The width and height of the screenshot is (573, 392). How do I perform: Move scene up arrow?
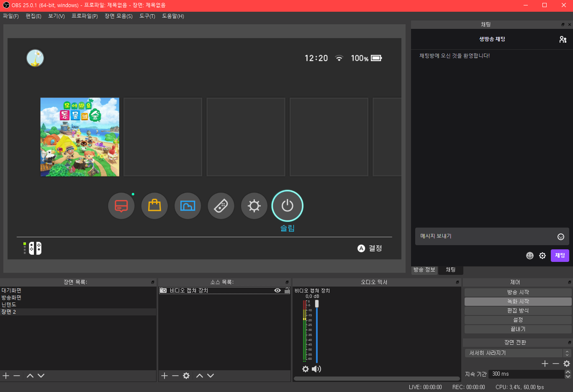[x=30, y=376]
